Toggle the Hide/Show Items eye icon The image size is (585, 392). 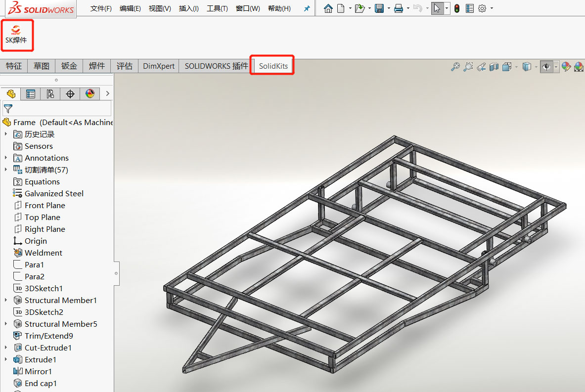(x=546, y=67)
